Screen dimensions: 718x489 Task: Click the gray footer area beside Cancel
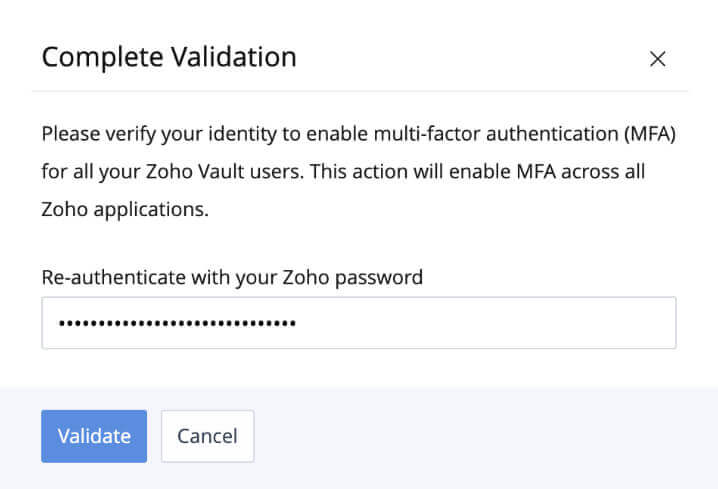point(480,436)
